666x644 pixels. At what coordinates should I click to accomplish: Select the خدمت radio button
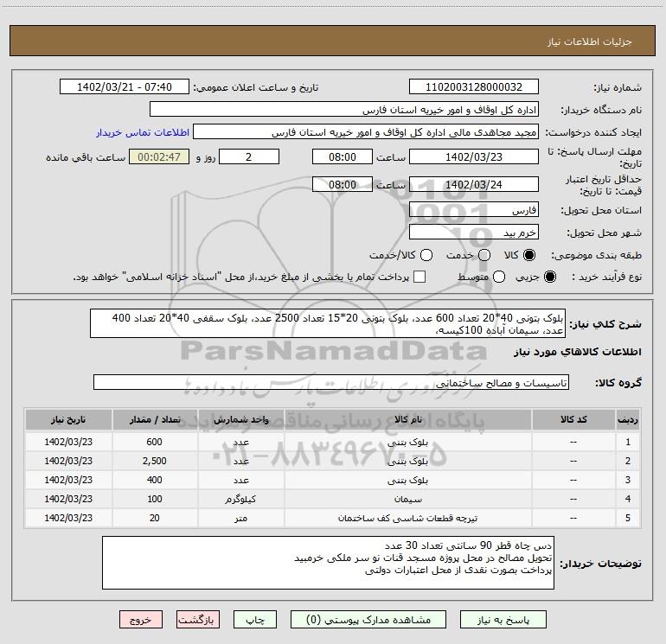pyautogui.click(x=484, y=255)
